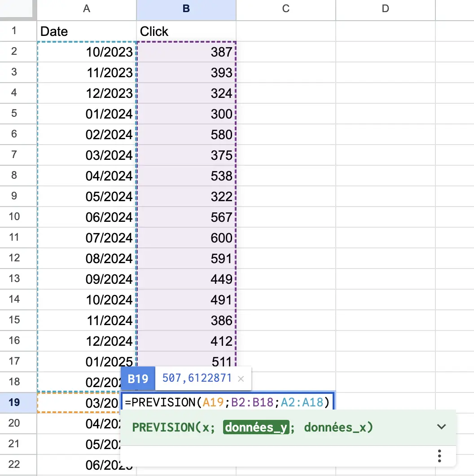Click the "Click" header cell

pos(186,31)
